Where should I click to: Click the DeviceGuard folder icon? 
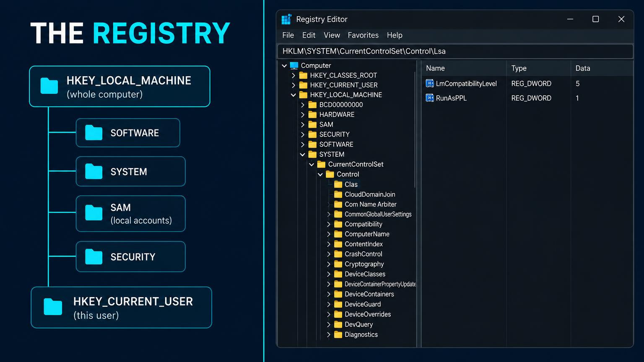pos(338,304)
